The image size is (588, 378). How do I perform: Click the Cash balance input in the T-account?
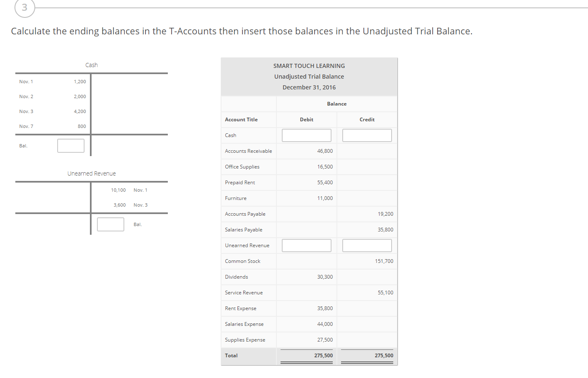pos(70,145)
